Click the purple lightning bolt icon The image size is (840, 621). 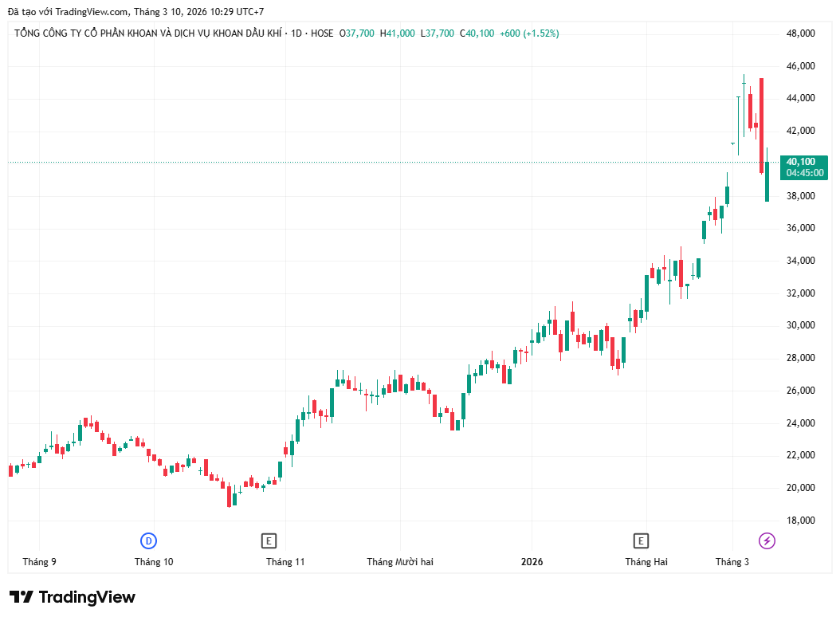click(x=767, y=541)
